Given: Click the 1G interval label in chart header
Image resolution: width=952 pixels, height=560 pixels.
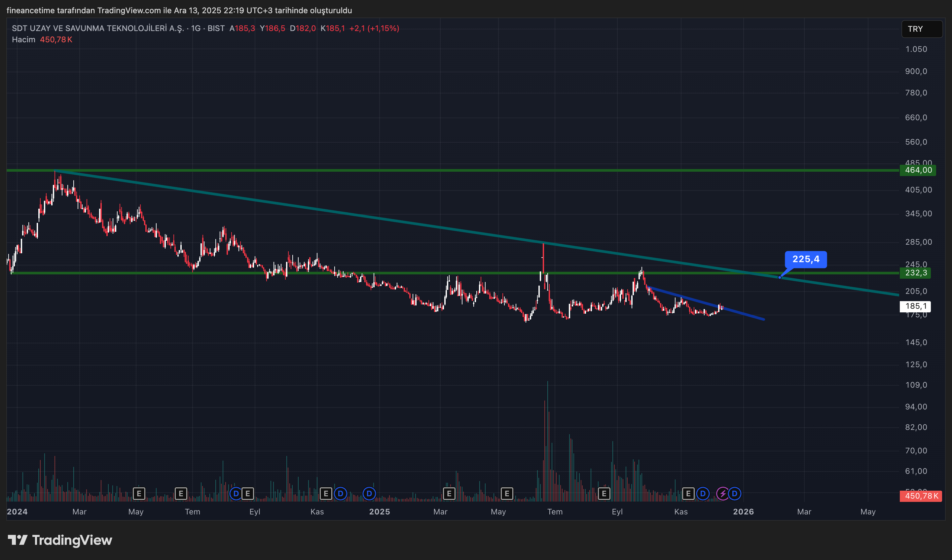Looking at the screenshot, I should pos(196,28).
